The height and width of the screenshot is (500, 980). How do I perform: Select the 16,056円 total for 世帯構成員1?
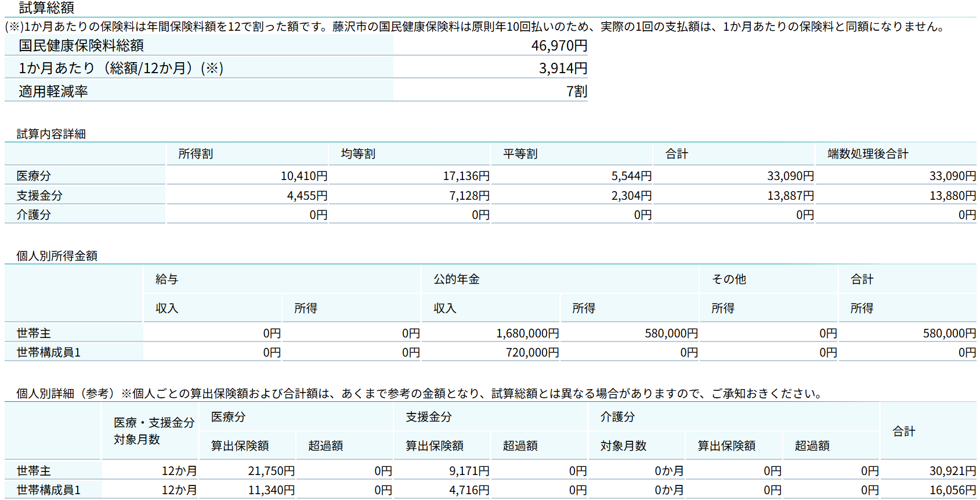tap(952, 490)
